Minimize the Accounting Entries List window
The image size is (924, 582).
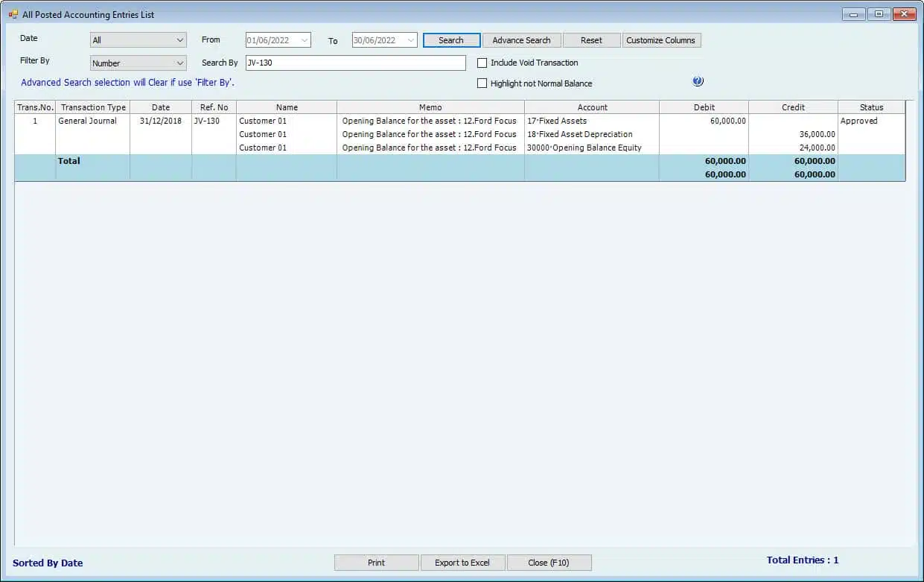point(854,14)
